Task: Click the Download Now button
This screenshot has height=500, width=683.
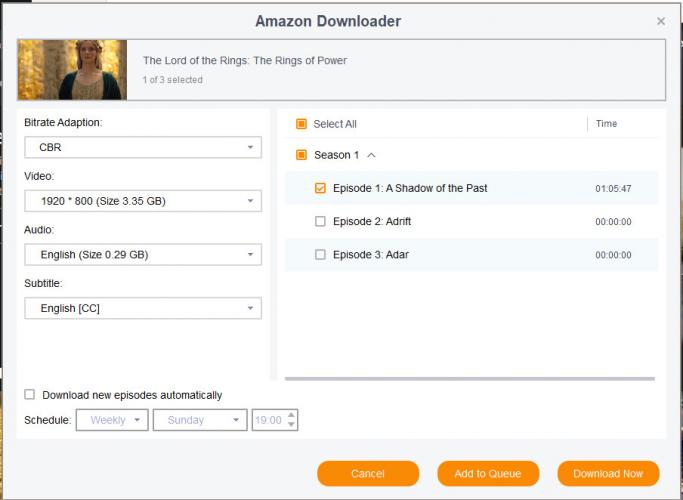Action: click(x=608, y=473)
